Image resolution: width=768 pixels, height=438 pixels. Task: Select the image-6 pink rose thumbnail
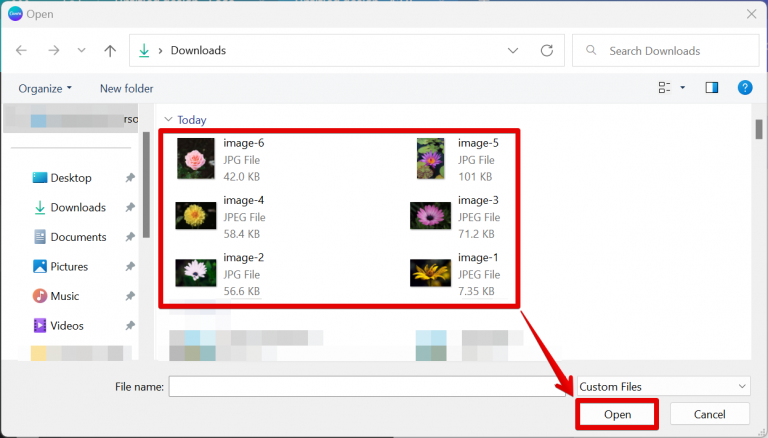(195, 158)
